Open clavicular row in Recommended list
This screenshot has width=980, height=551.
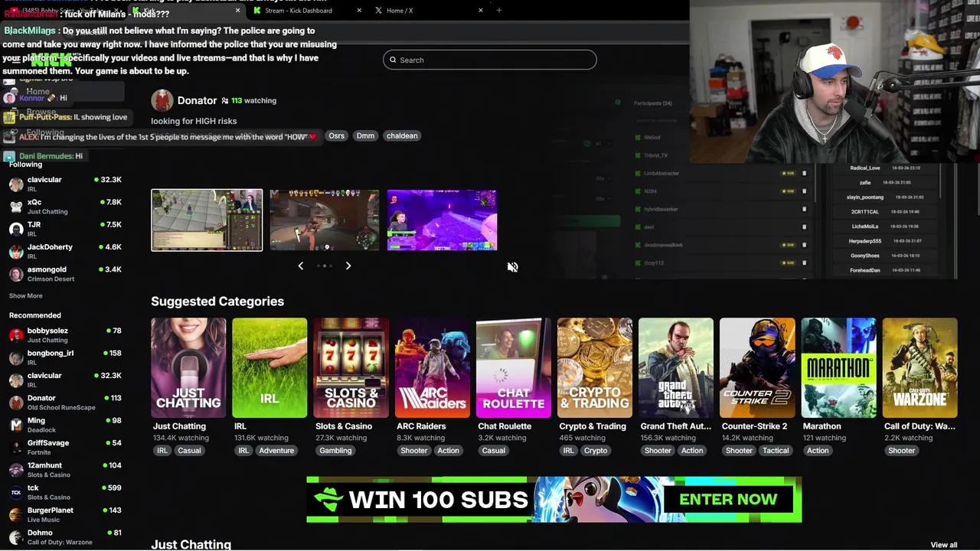click(65, 380)
